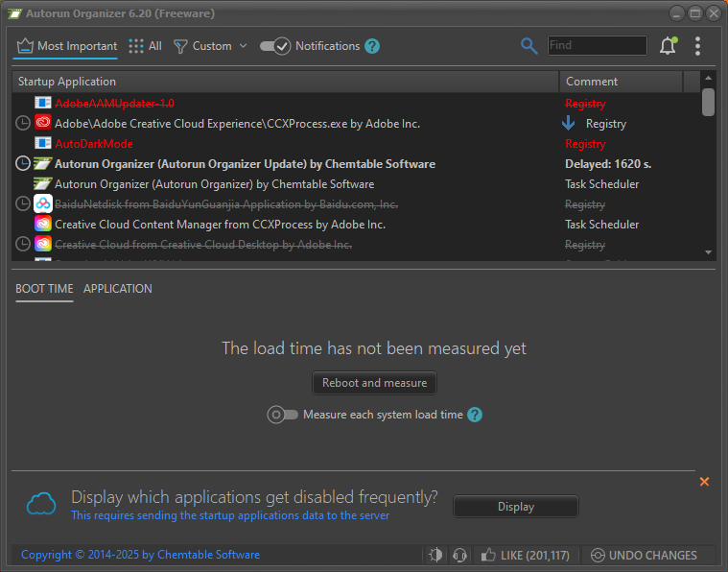Click Creative Cloud Desktop entry icon
728x572 pixels.
coord(43,244)
